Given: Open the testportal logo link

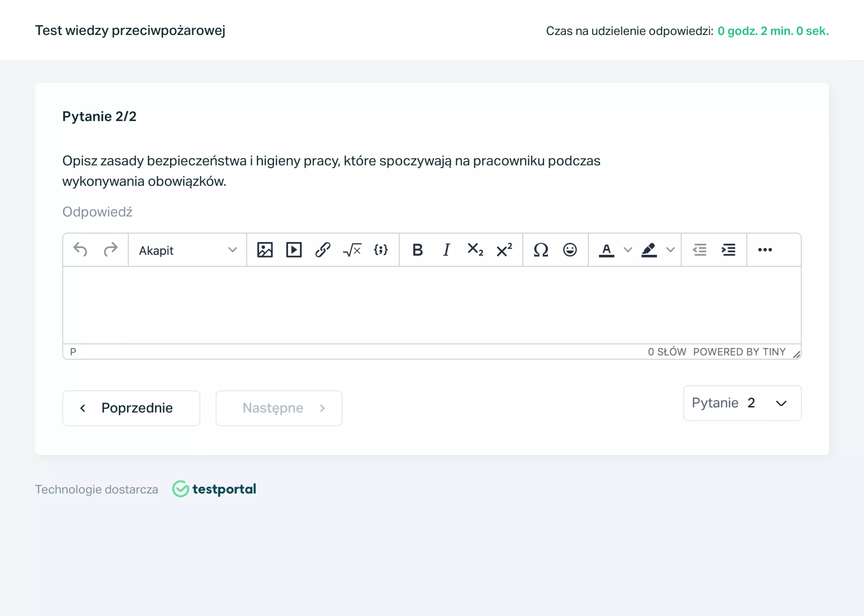Looking at the screenshot, I should pyautogui.click(x=215, y=489).
